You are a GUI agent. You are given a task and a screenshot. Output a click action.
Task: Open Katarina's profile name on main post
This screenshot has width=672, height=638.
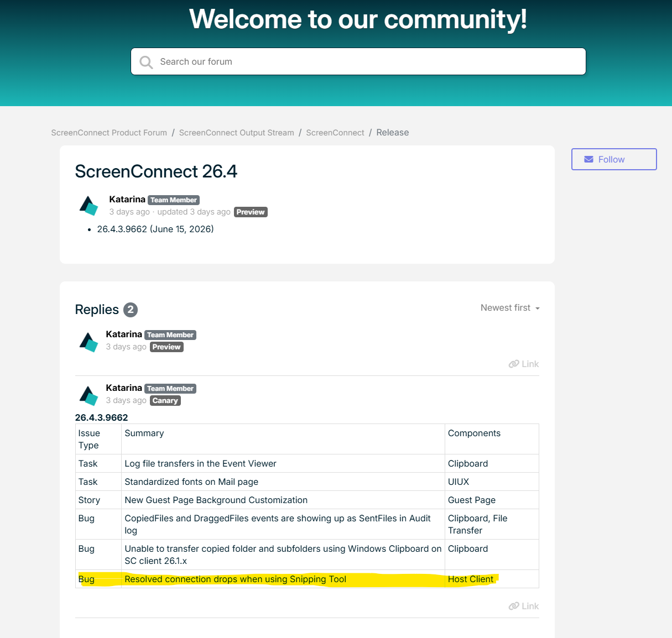point(127,199)
